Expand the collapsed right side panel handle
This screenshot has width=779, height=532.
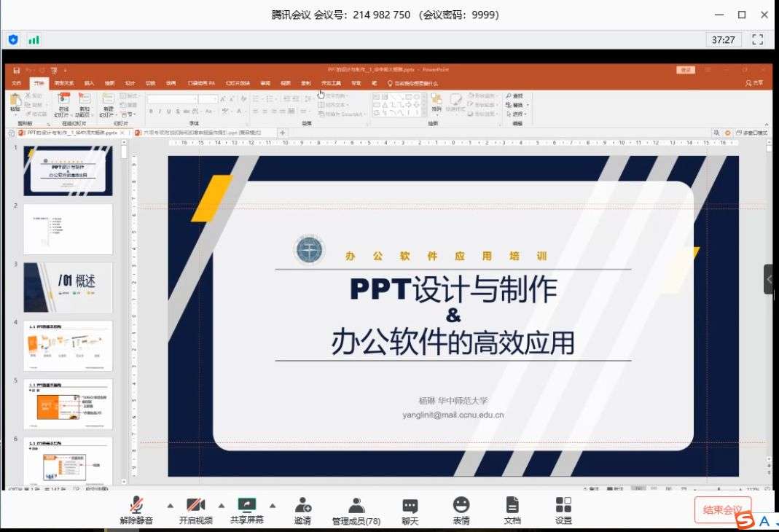pos(769,279)
